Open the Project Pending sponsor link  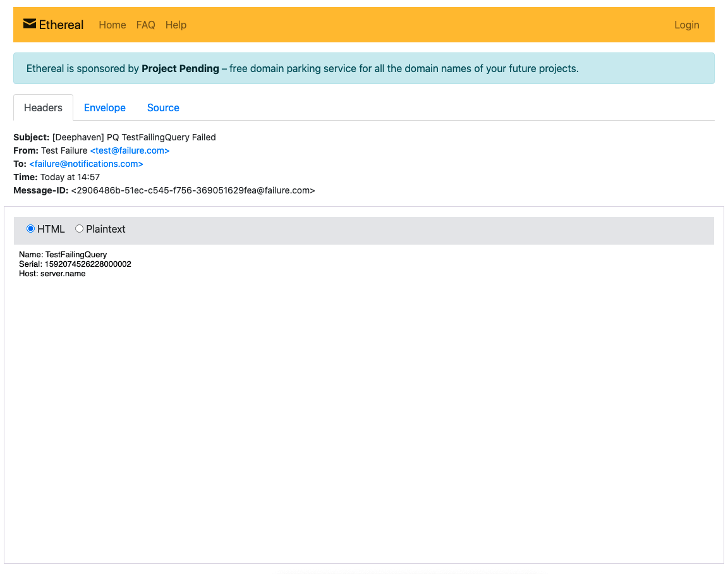pyautogui.click(x=180, y=68)
